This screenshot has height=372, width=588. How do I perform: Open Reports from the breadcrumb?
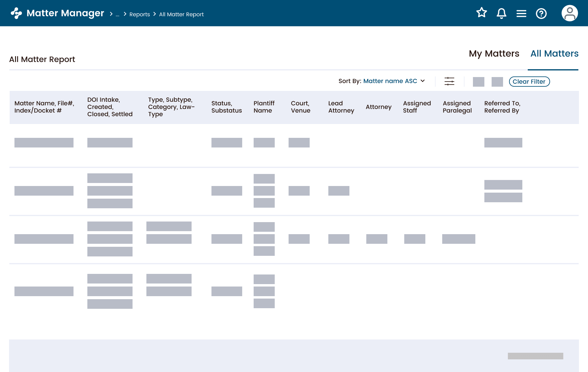[x=139, y=14]
